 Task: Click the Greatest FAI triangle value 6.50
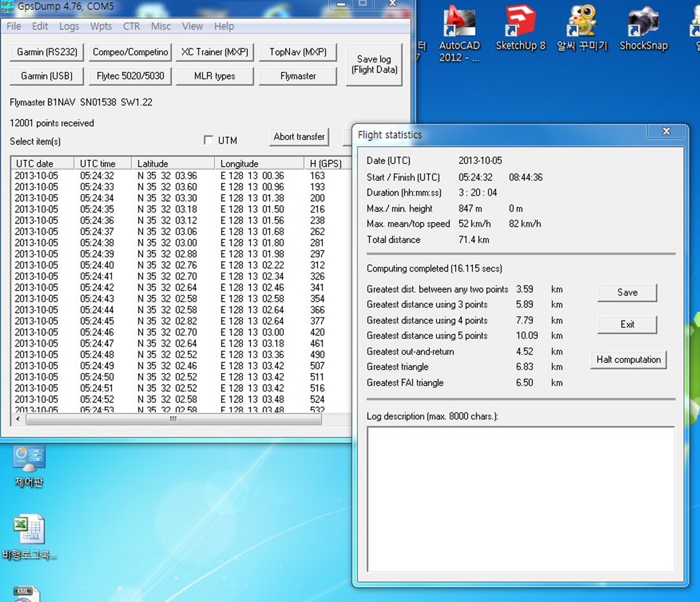coord(524,383)
